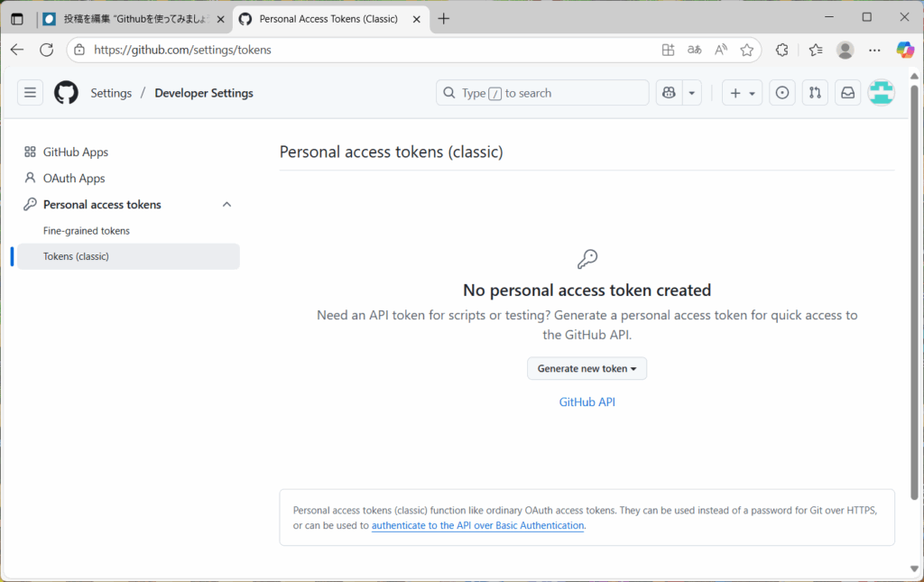Collapse the Personal access tokens section
Screen dimensions: 924x582
tap(226, 205)
